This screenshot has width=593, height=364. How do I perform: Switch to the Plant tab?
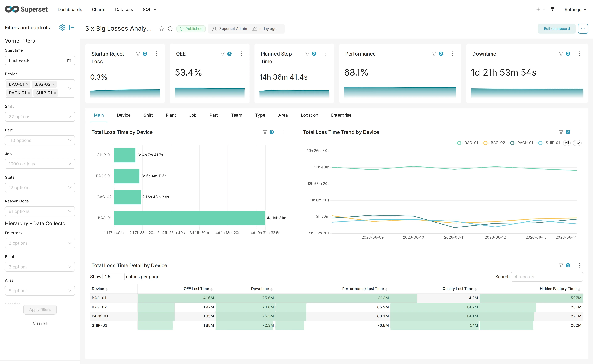click(171, 115)
